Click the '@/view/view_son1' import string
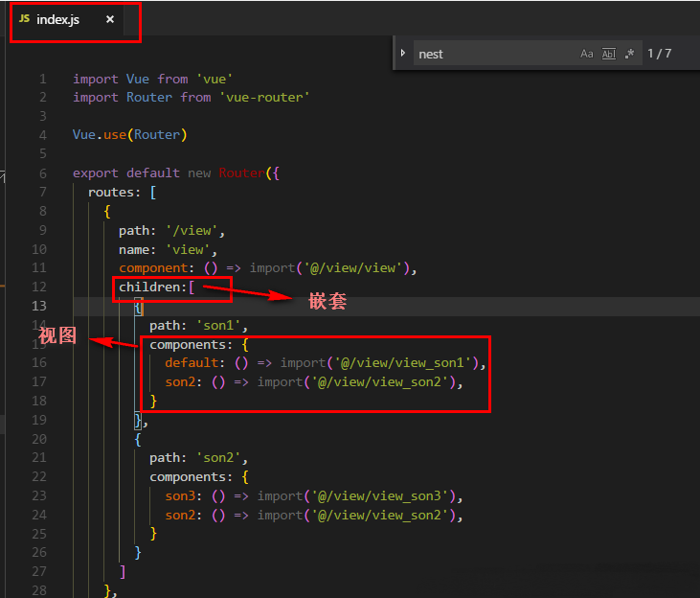The height and width of the screenshot is (598, 700). [403, 363]
